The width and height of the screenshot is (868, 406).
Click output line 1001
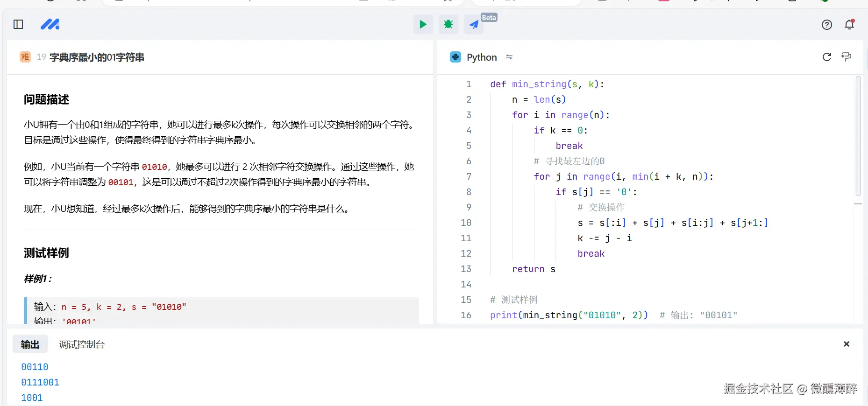click(x=32, y=398)
